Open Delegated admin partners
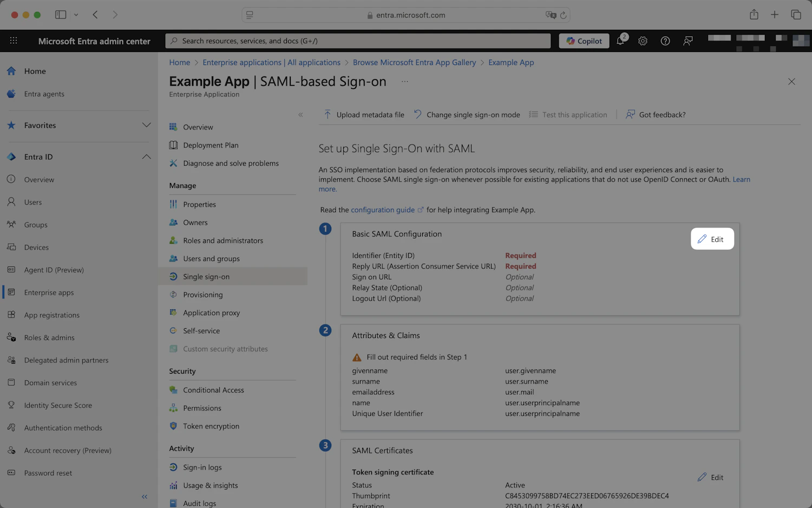 66,360
